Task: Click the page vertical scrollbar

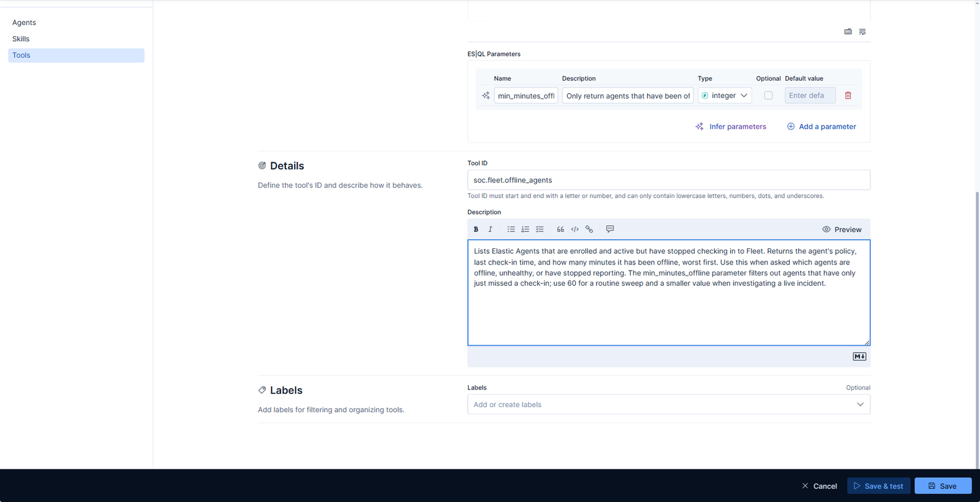Action: (977, 331)
